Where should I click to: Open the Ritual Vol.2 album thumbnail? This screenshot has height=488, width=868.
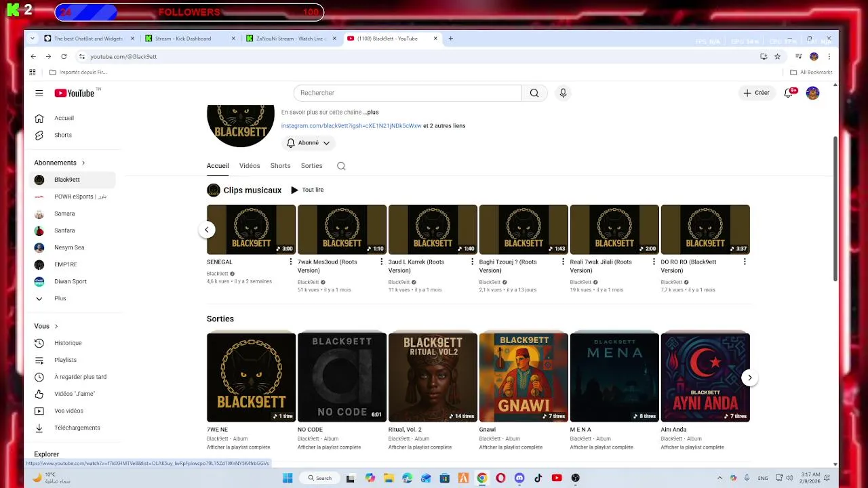[x=433, y=377]
